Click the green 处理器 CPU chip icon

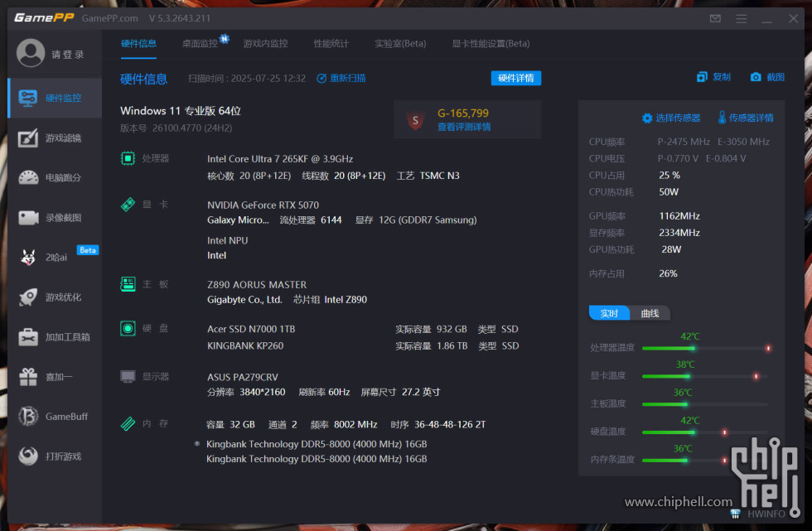128,158
